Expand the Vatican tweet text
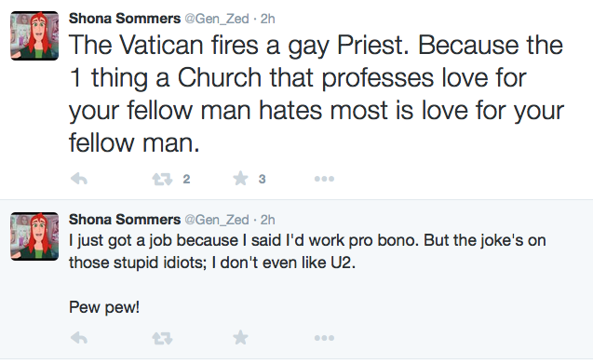The width and height of the screenshot is (593, 364). (317, 94)
